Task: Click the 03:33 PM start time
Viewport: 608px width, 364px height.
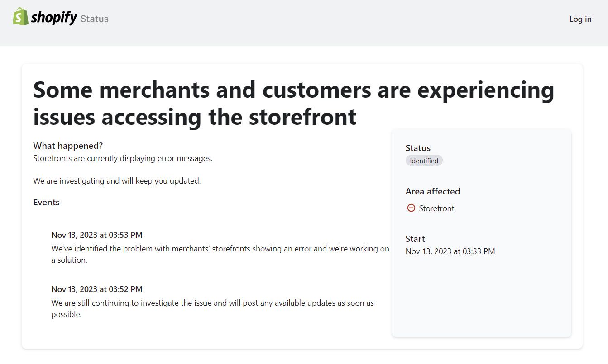Action: pos(450,251)
